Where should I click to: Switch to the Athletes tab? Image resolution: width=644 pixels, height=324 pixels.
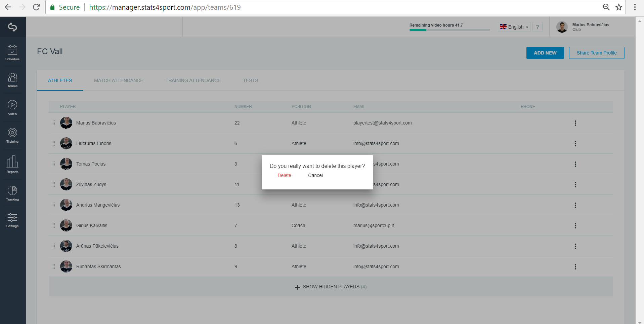[x=60, y=80]
